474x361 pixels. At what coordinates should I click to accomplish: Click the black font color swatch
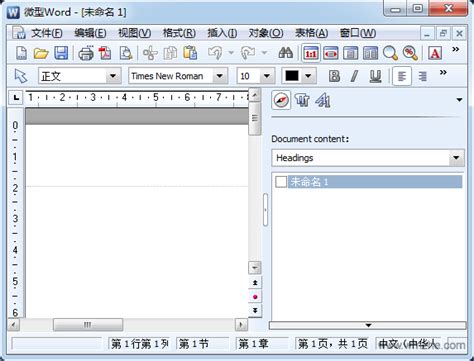tap(292, 76)
